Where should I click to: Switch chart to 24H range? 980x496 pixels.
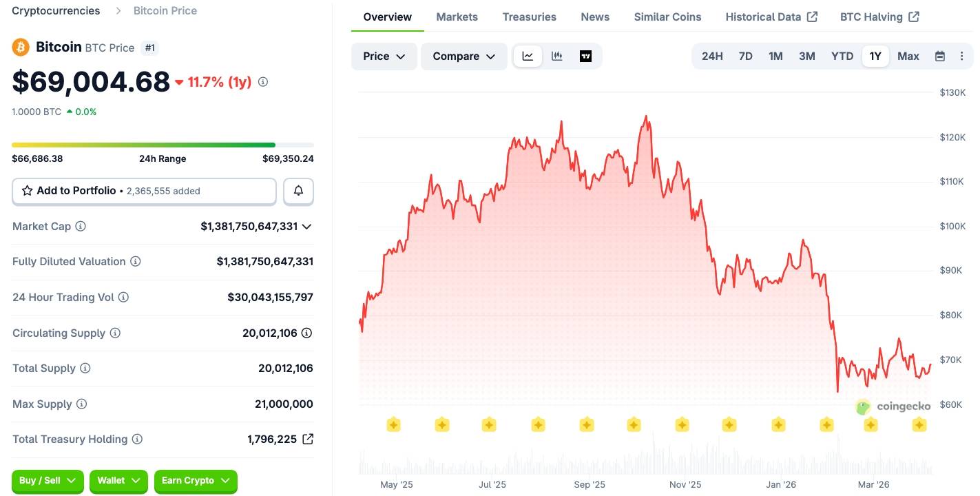point(712,56)
